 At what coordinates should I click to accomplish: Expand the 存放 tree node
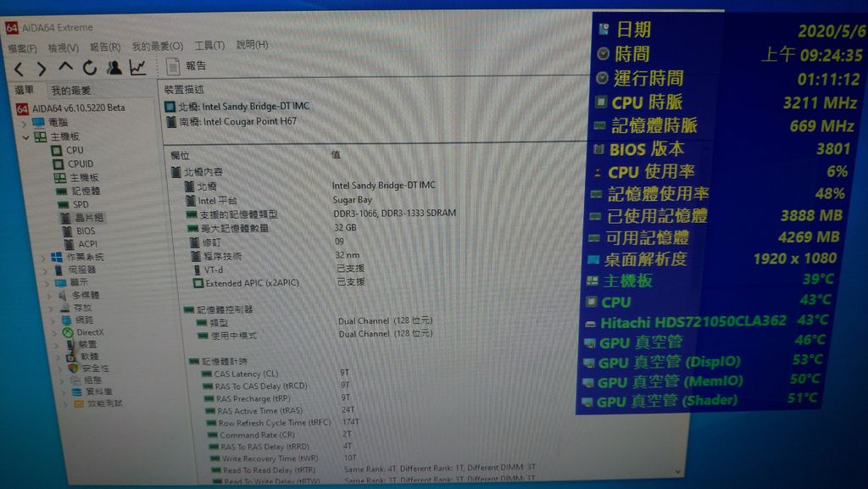click(52, 308)
